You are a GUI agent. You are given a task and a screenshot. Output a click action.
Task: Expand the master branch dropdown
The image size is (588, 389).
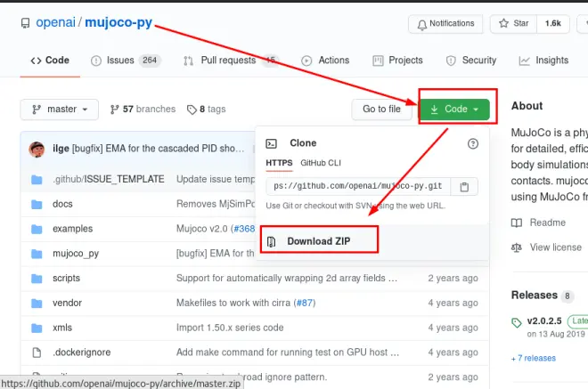click(60, 109)
